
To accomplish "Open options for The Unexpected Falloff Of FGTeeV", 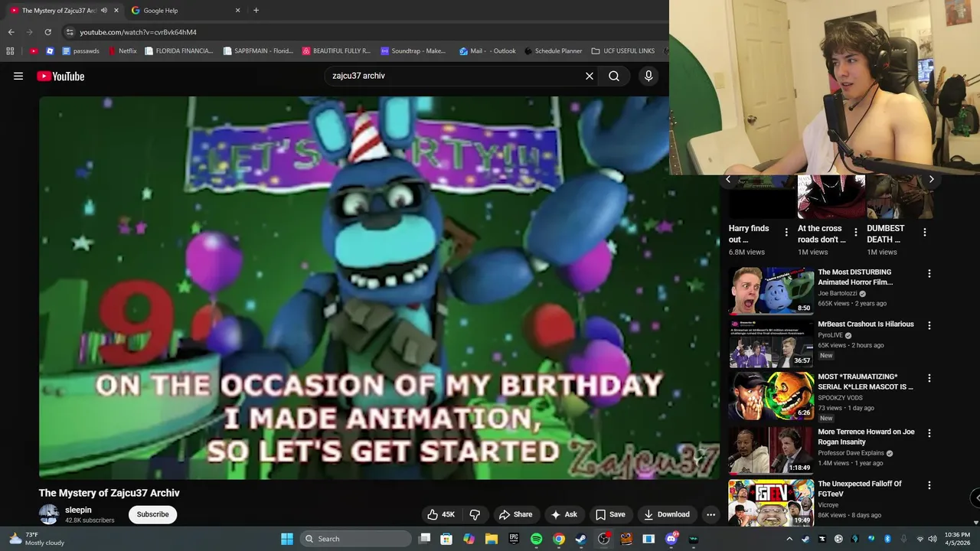I will tap(929, 485).
